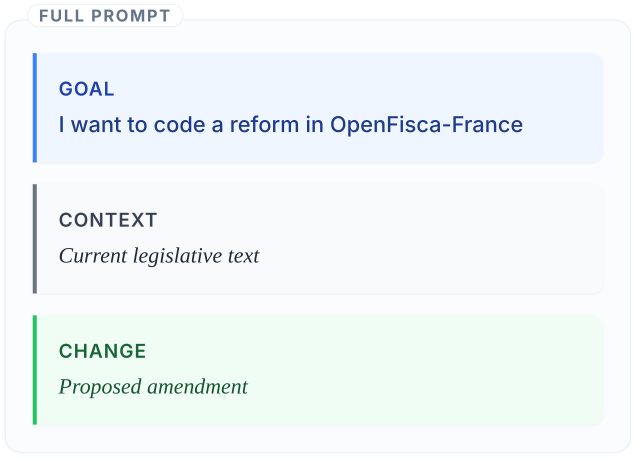The height and width of the screenshot is (461, 637).
Task: Select the CHANGE heading
Action: (x=102, y=351)
